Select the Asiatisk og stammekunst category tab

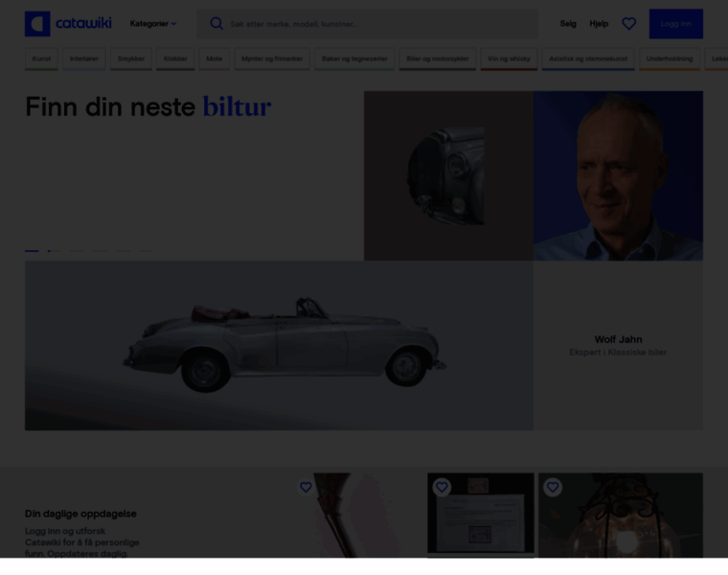click(588, 59)
